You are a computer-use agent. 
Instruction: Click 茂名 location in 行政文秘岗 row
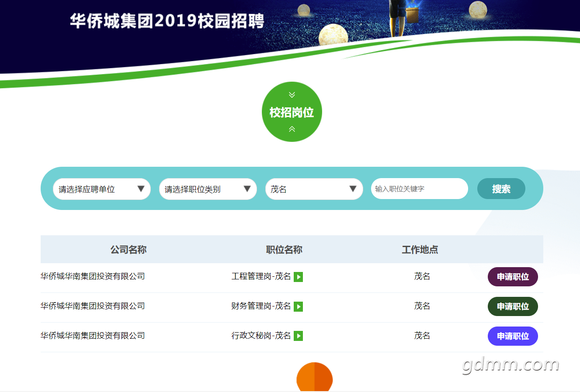pos(422,336)
